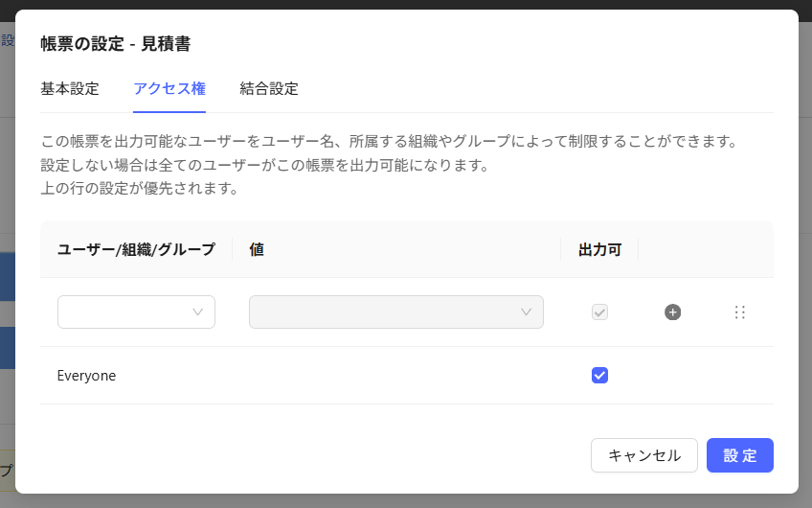Open the disabled 値 dropdown
Image resolution: width=812 pixels, height=508 pixels.
pyautogui.click(x=396, y=312)
